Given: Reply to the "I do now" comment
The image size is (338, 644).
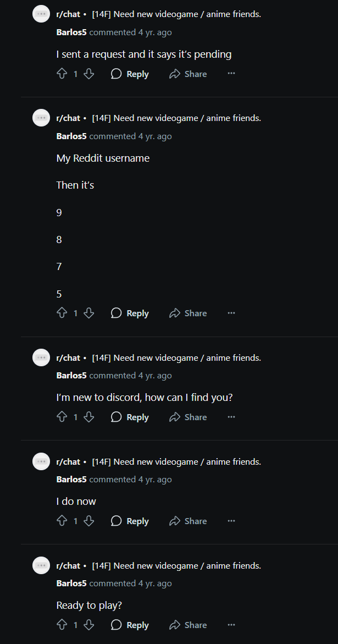Looking at the screenshot, I should pos(130,521).
